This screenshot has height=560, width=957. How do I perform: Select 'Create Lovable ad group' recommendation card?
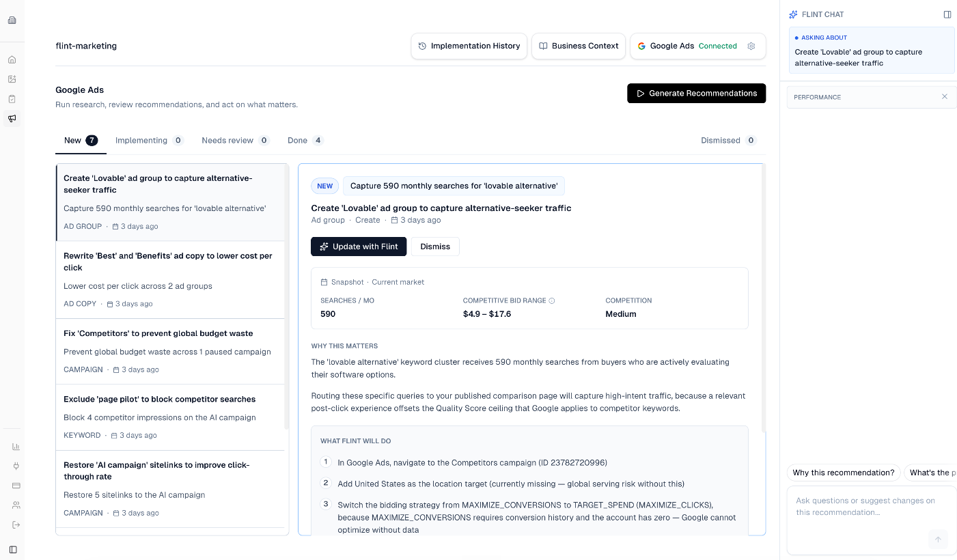point(170,202)
